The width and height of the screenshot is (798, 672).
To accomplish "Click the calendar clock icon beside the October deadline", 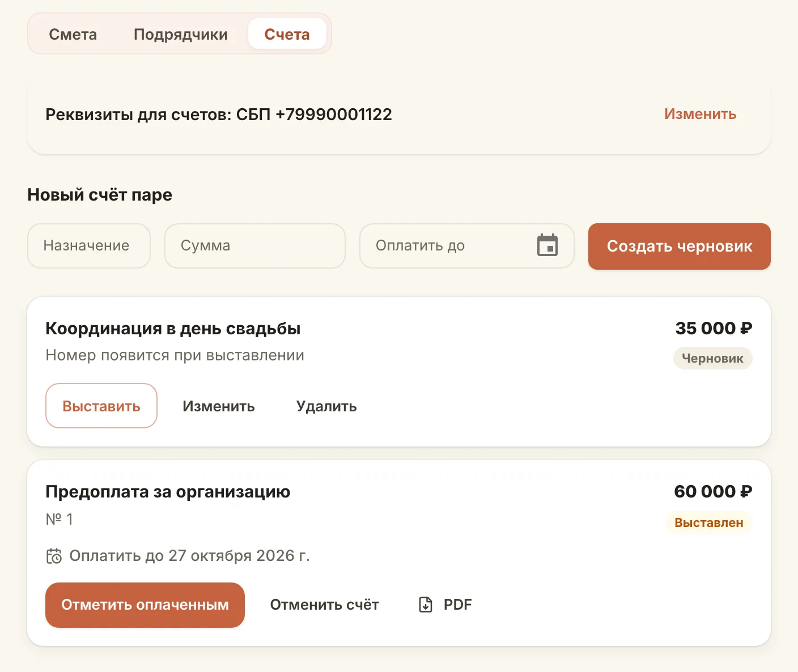I will 54,556.
